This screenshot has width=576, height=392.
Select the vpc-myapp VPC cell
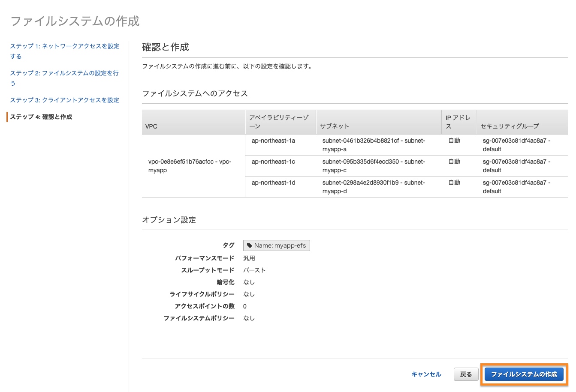(x=190, y=166)
